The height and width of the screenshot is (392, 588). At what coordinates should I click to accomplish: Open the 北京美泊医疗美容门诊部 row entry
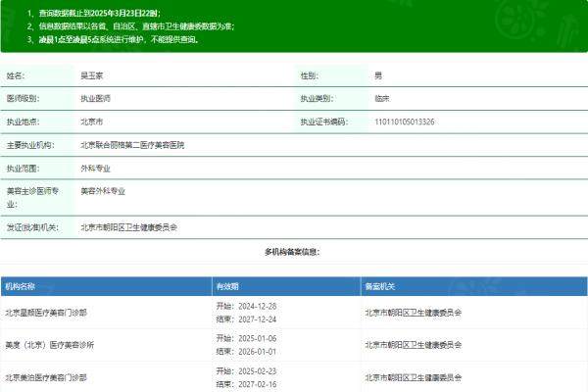point(45,376)
